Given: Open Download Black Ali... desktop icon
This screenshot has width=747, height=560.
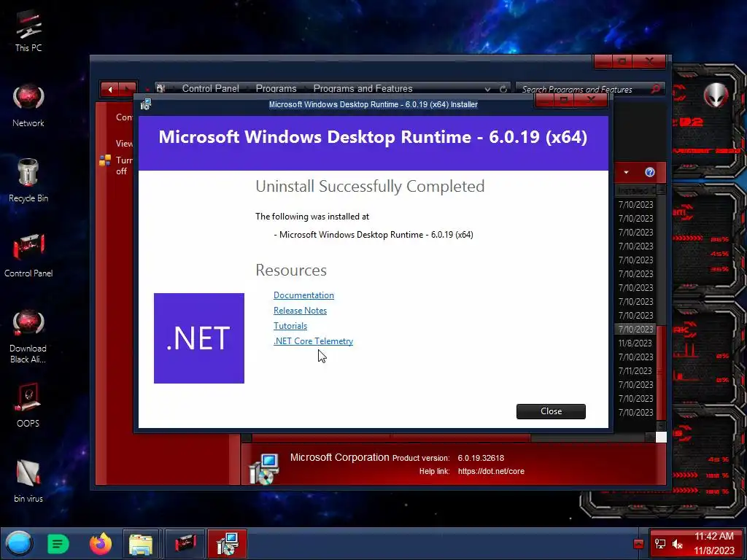Looking at the screenshot, I should (x=28, y=337).
